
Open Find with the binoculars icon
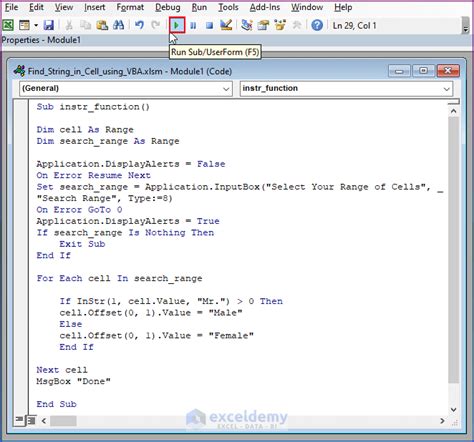119,25
